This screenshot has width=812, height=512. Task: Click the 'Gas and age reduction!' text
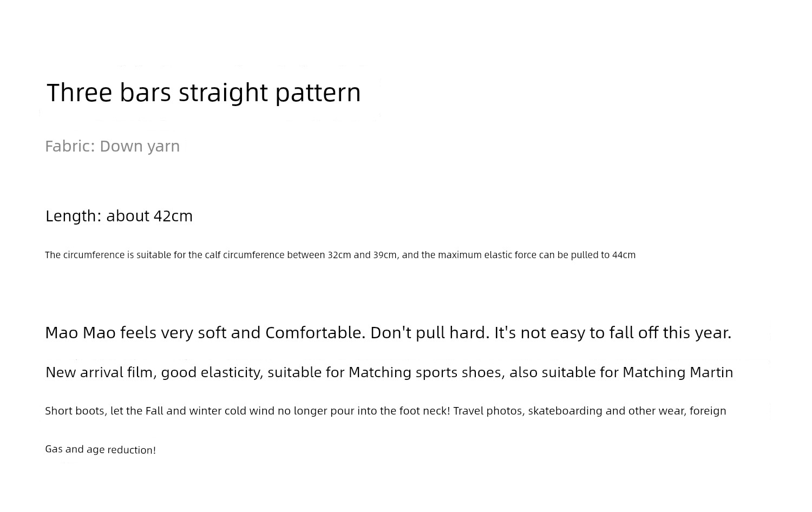click(101, 449)
